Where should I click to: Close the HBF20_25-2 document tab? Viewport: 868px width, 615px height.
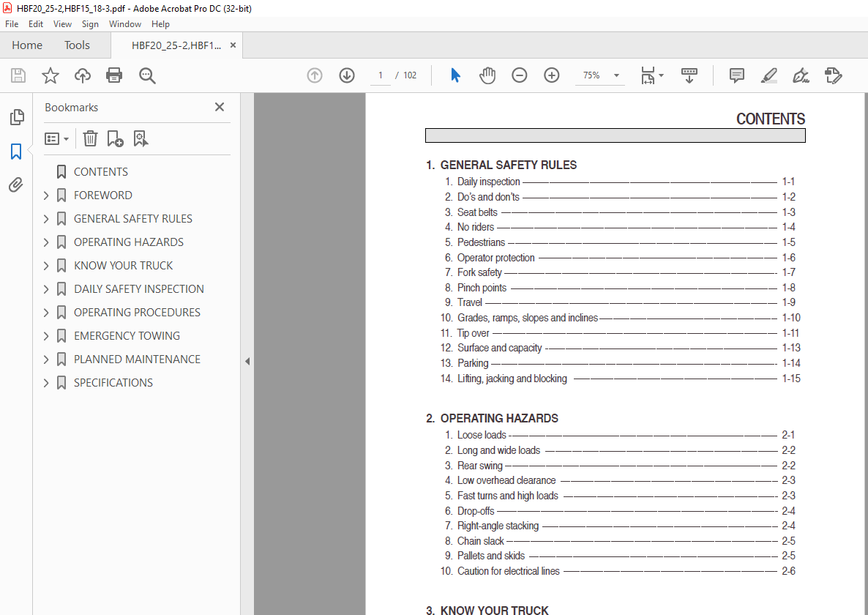point(233,45)
